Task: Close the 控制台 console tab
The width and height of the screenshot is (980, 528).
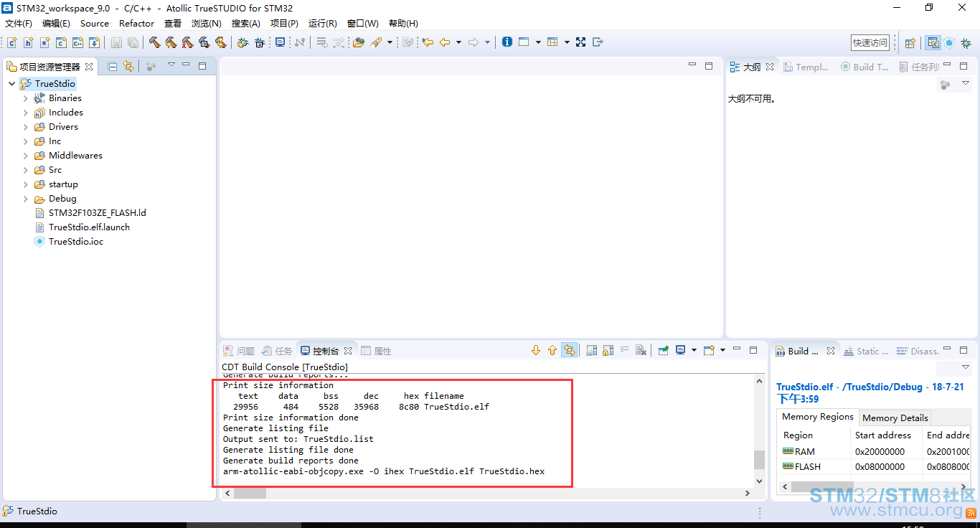Action: click(x=348, y=351)
